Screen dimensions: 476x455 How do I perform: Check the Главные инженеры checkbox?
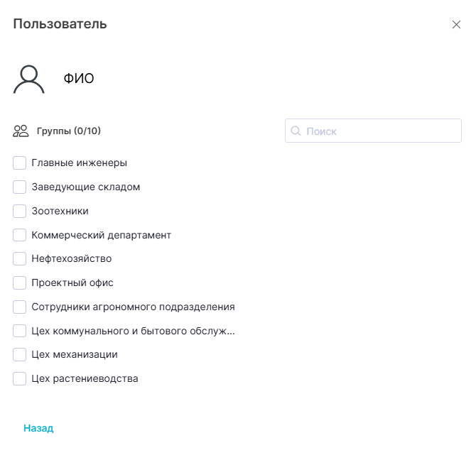(20, 163)
